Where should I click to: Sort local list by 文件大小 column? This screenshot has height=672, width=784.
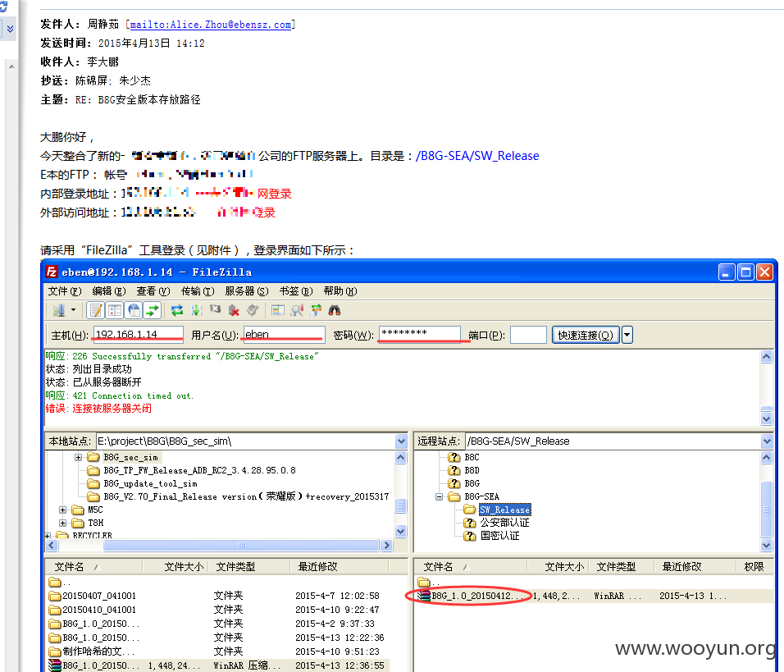click(x=184, y=567)
